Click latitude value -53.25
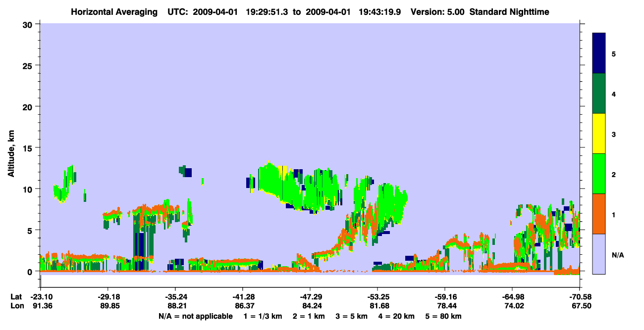Screen dimensions: 644x330 [377, 297]
